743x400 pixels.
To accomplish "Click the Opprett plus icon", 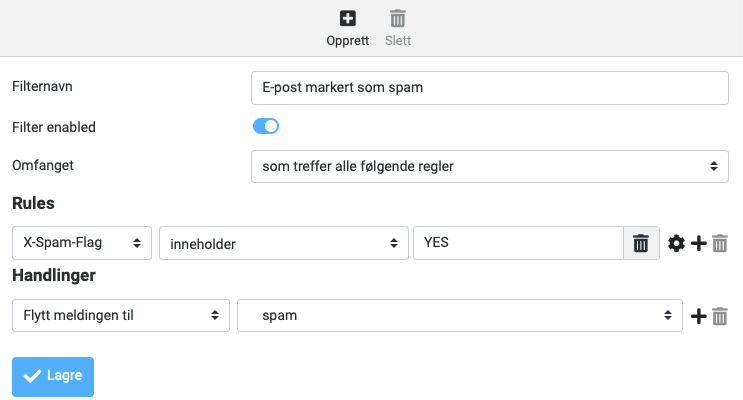I will [x=348, y=18].
